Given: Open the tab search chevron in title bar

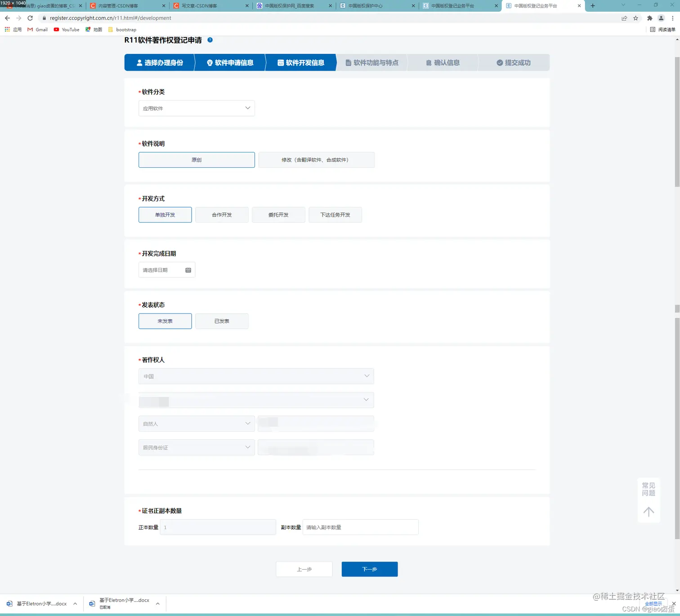Looking at the screenshot, I should click(623, 5).
